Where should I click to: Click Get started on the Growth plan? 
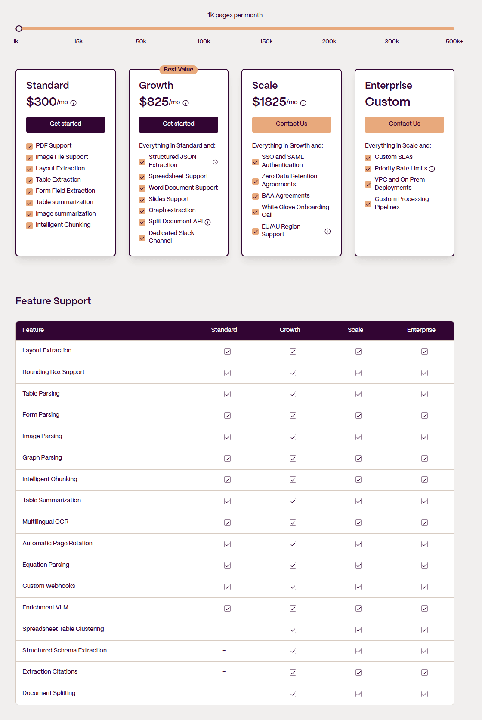pos(179,124)
